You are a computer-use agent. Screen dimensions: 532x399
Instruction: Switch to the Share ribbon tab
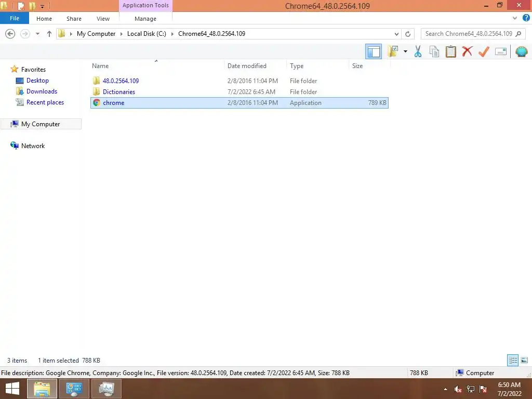click(x=74, y=19)
